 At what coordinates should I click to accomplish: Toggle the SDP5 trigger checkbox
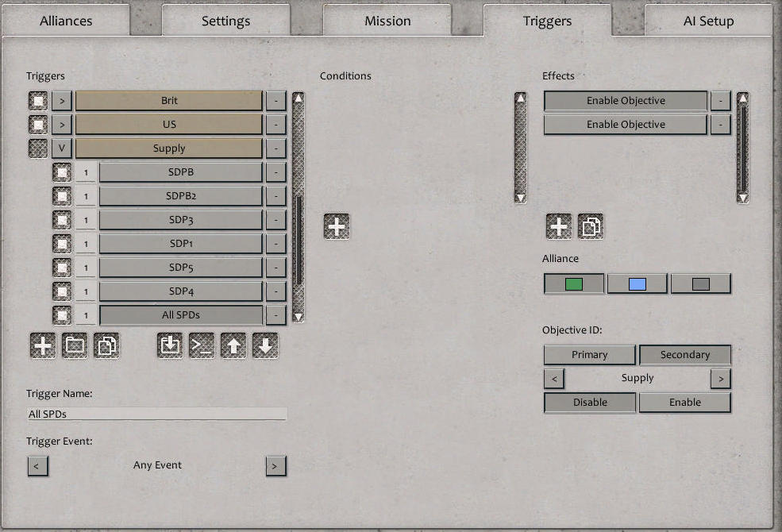point(62,268)
